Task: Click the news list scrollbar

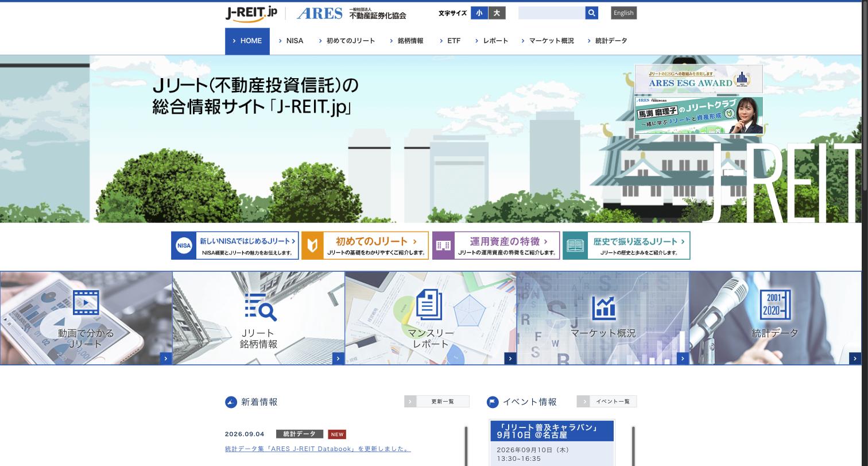Action: [x=466, y=446]
